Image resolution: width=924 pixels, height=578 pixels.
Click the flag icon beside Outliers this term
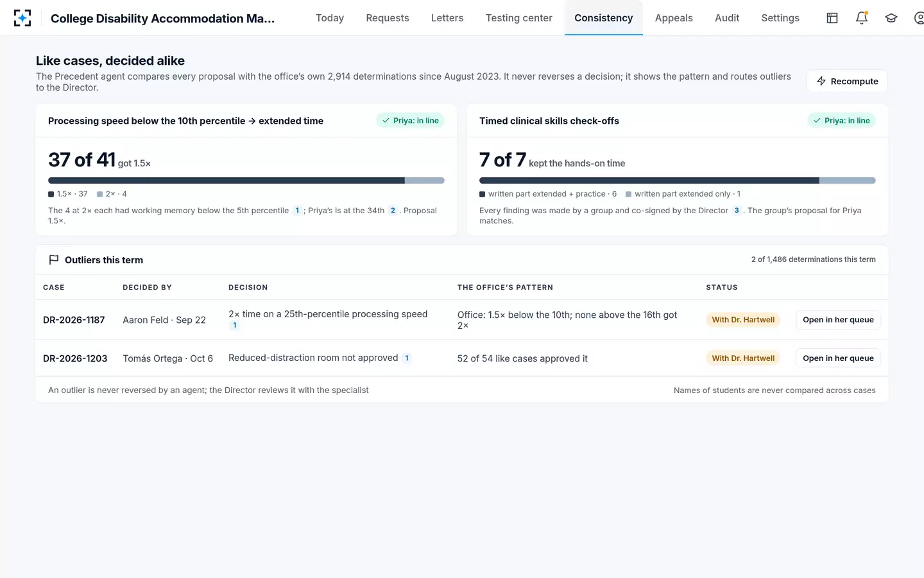coord(54,260)
